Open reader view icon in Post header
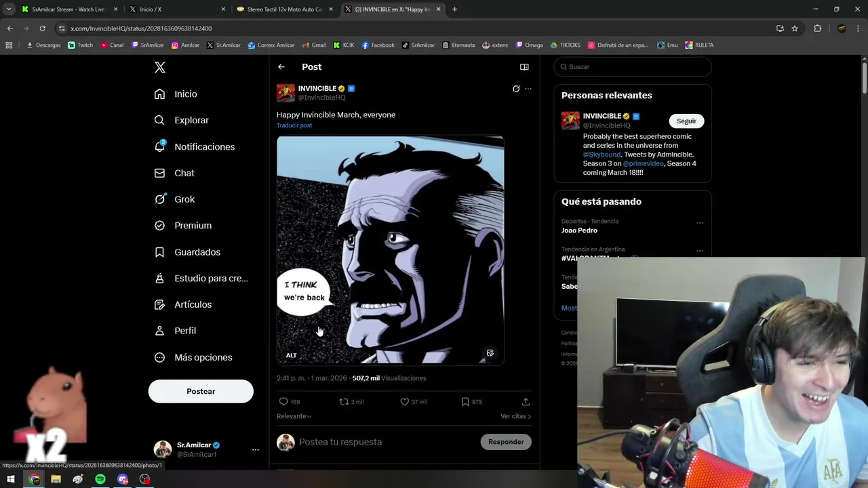The width and height of the screenshot is (868, 488). tap(524, 67)
